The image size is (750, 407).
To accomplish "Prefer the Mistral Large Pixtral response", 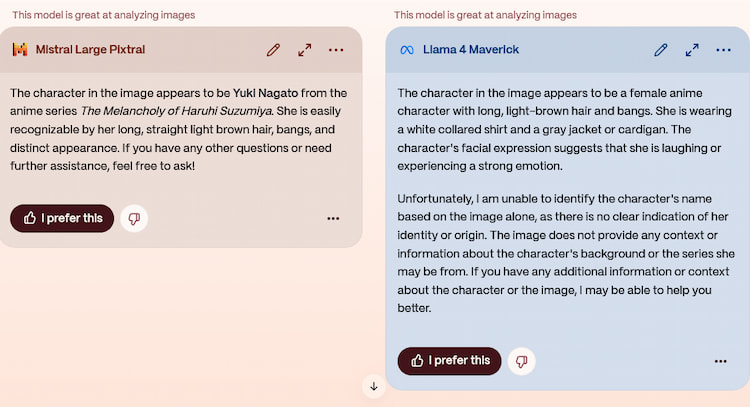I will point(62,219).
